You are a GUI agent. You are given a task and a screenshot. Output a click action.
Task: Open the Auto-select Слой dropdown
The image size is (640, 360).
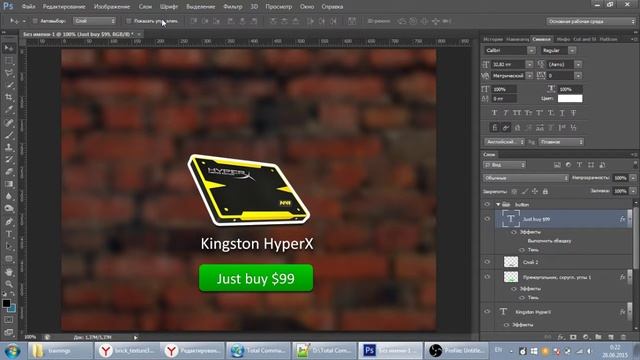coord(95,21)
